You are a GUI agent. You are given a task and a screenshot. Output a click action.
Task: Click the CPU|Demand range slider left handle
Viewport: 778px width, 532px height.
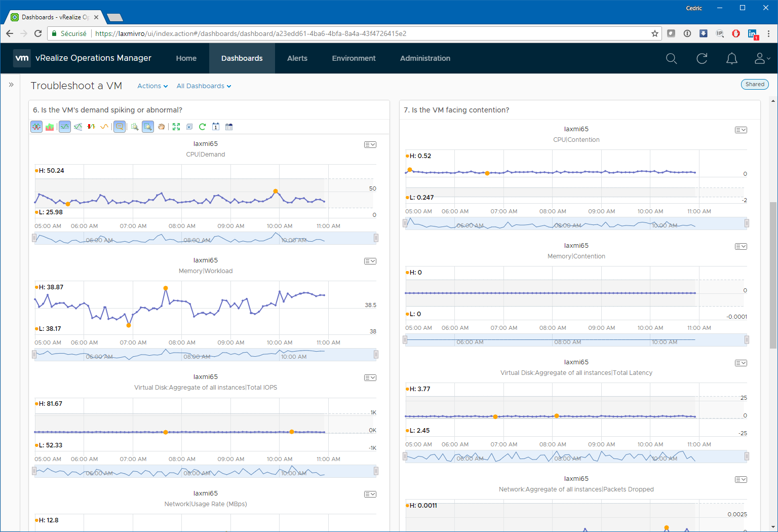(x=34, y=238)
